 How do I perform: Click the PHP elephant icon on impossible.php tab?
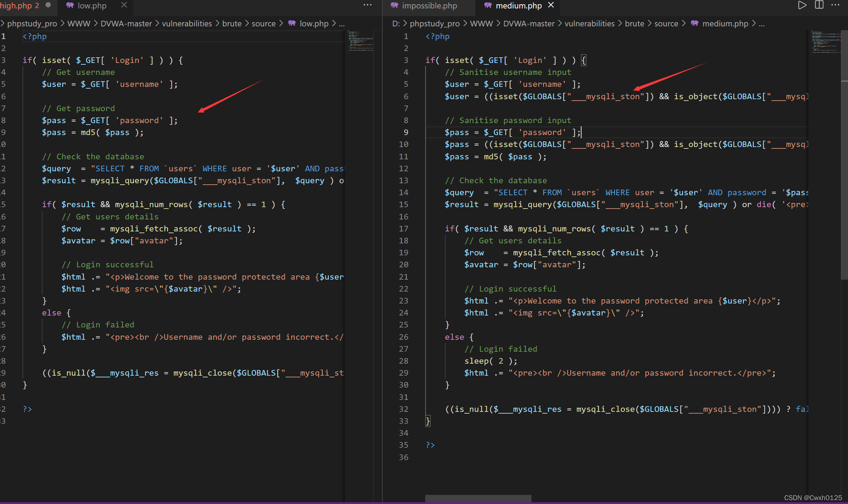395,5
